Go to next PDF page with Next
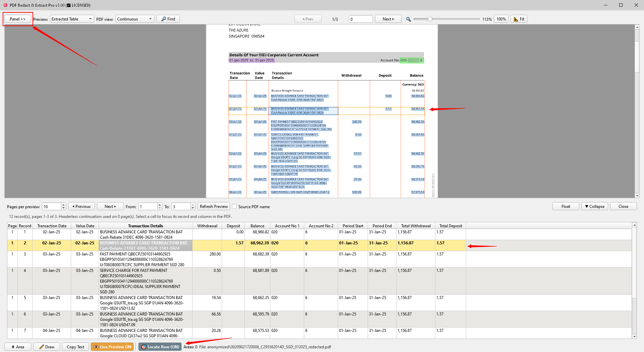Image resolution: width=644 pixels, height=352 pixels. click(x=388, y=19)
